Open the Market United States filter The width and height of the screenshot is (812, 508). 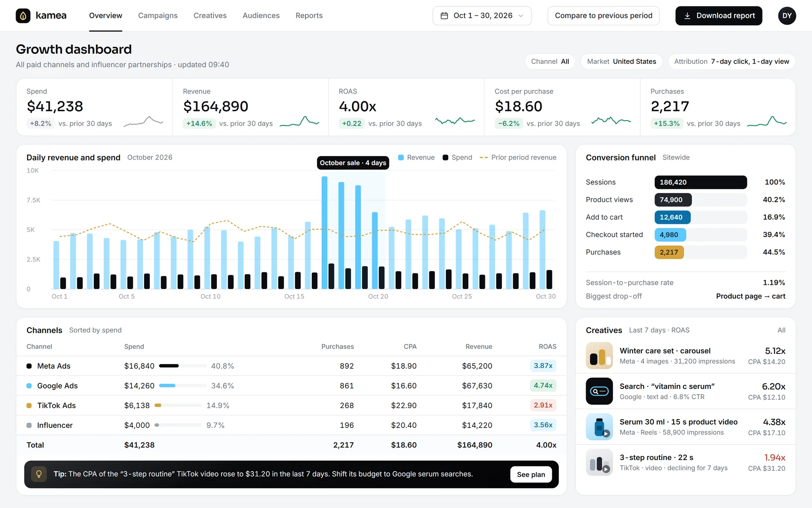tap(621, 61)
